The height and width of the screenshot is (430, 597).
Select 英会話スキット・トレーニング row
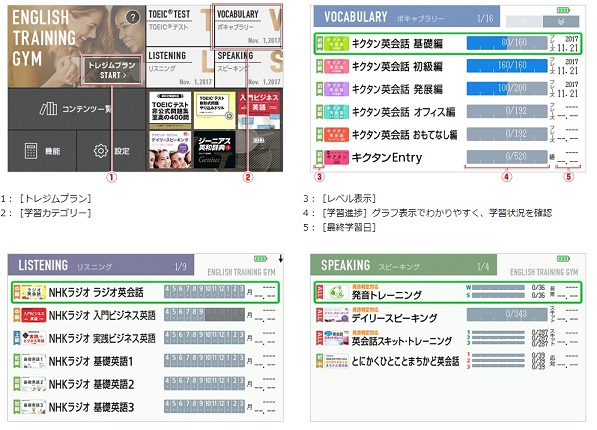click(448, 338)
